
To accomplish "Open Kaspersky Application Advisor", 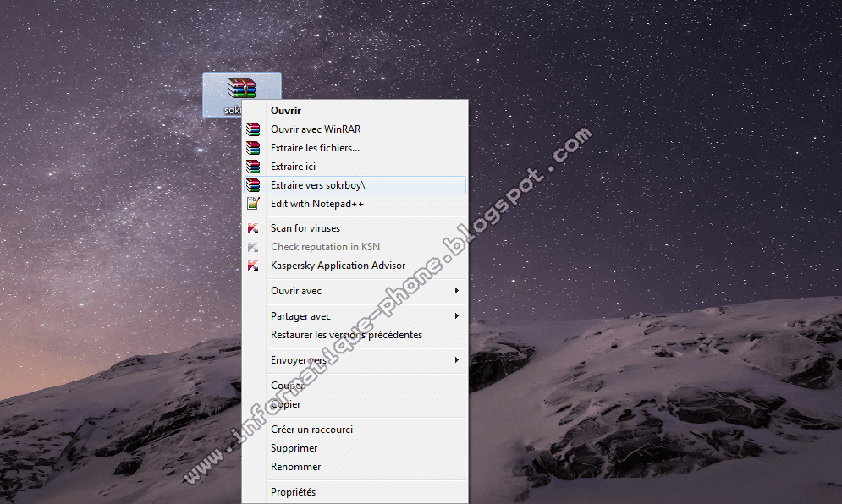I will 355,266.
